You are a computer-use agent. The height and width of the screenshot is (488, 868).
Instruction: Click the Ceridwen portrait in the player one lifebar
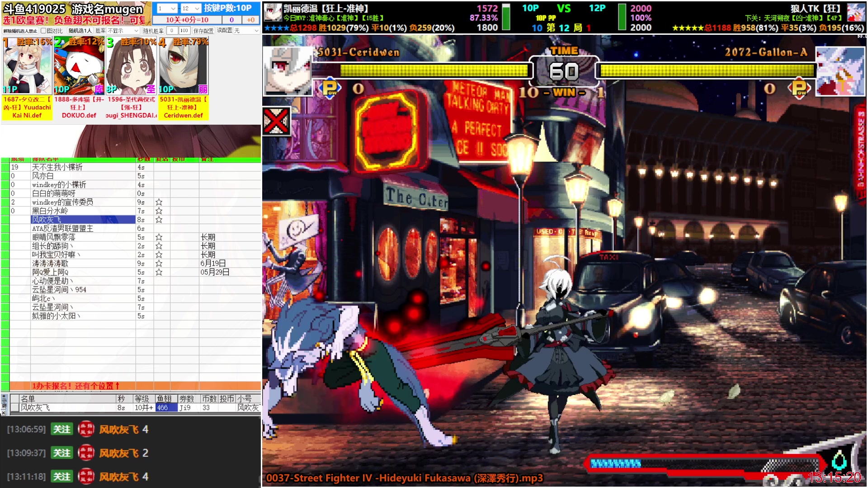pos(288,70)
